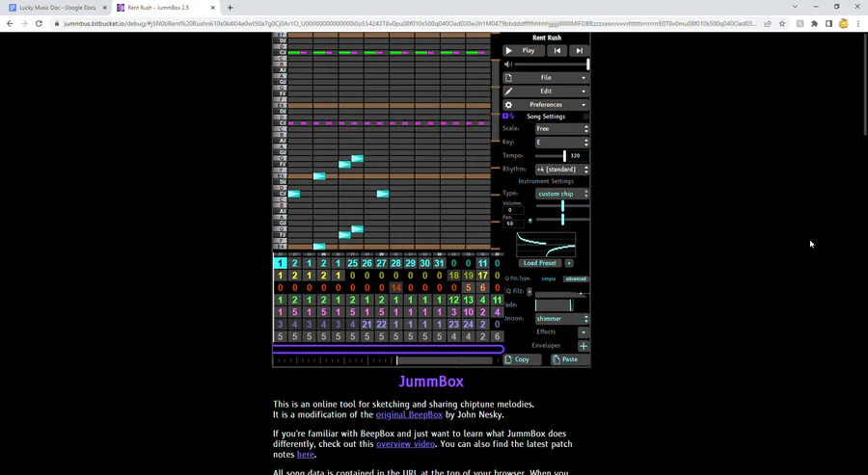Skip to next bar button
The height and width of the screenshot is (475, 868).
(579, 50)
